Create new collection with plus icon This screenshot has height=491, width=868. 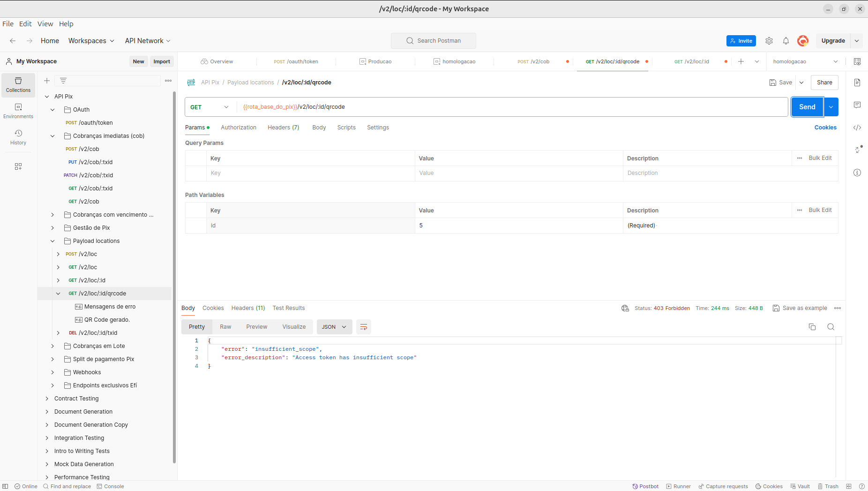(x=47, y=81)
